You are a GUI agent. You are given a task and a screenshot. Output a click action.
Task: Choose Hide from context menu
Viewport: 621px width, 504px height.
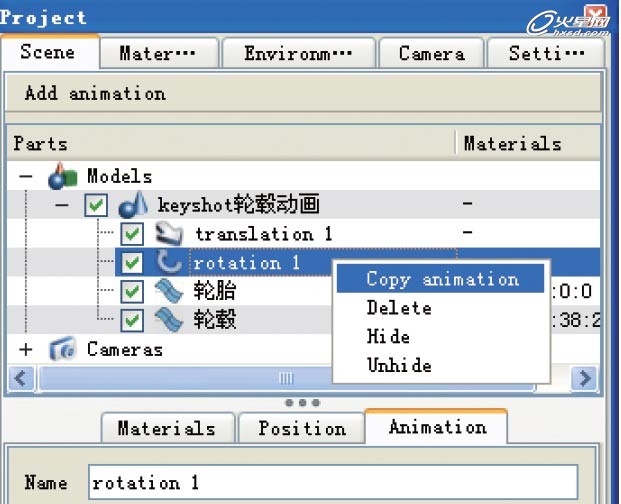point(440,337)
